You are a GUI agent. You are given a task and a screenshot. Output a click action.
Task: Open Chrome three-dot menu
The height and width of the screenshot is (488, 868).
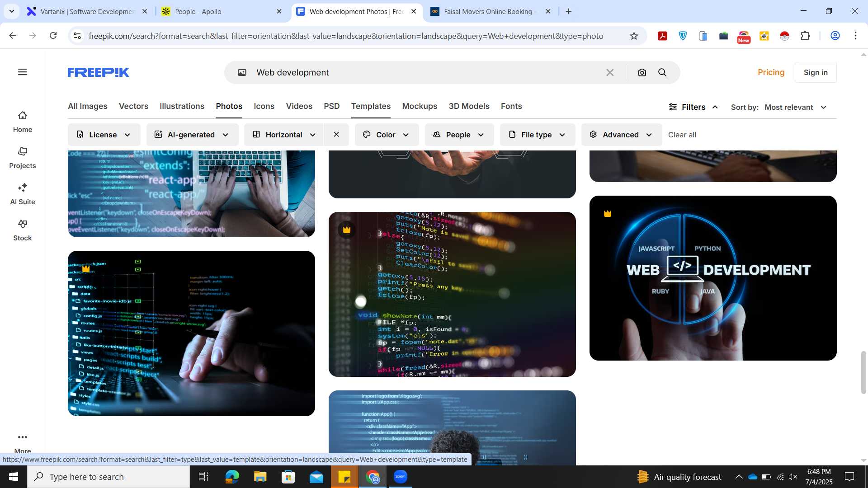coord(855,36)
